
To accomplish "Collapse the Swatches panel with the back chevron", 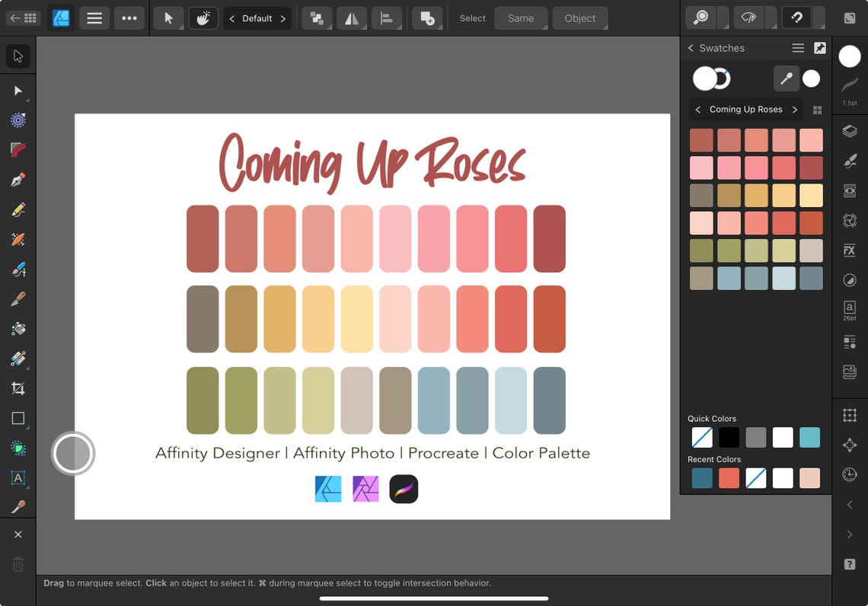I will (691, 47).
